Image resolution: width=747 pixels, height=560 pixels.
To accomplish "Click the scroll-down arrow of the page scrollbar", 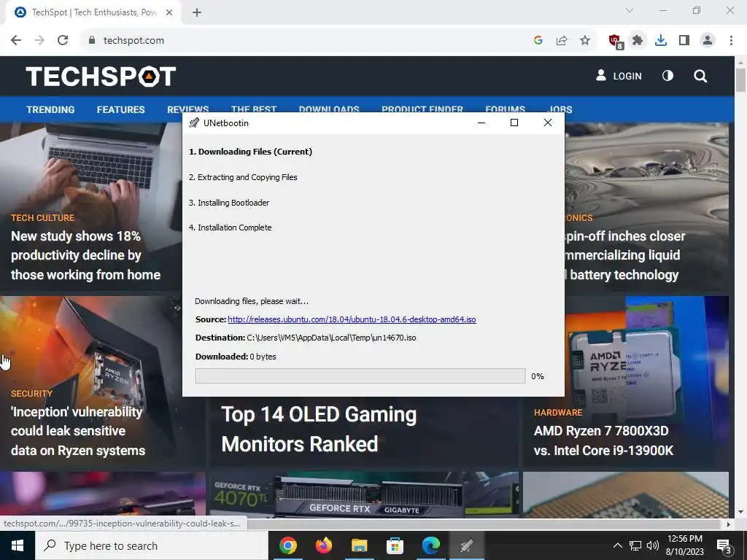I will coord(740,512).
